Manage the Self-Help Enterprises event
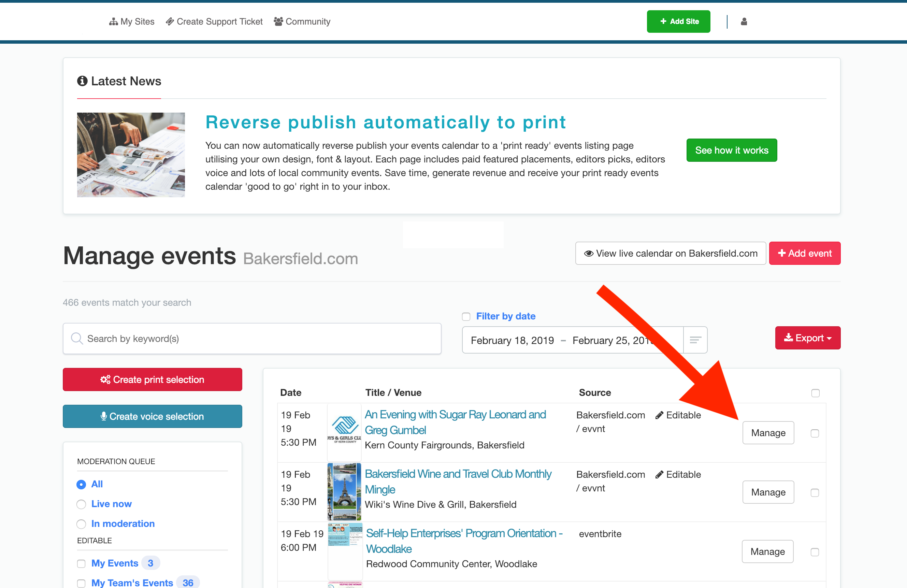Screen dimensions: 907x588 point(767,552)
